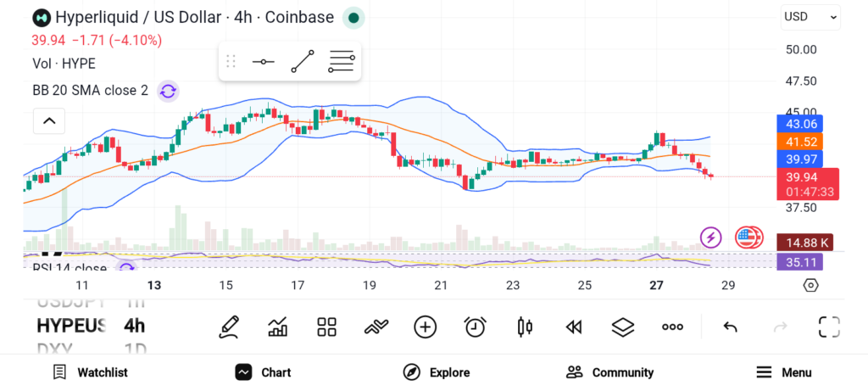This screenshot has width=868, height=391.
Task: Switch to the Watchlist tab
Action: click(90, 372)
